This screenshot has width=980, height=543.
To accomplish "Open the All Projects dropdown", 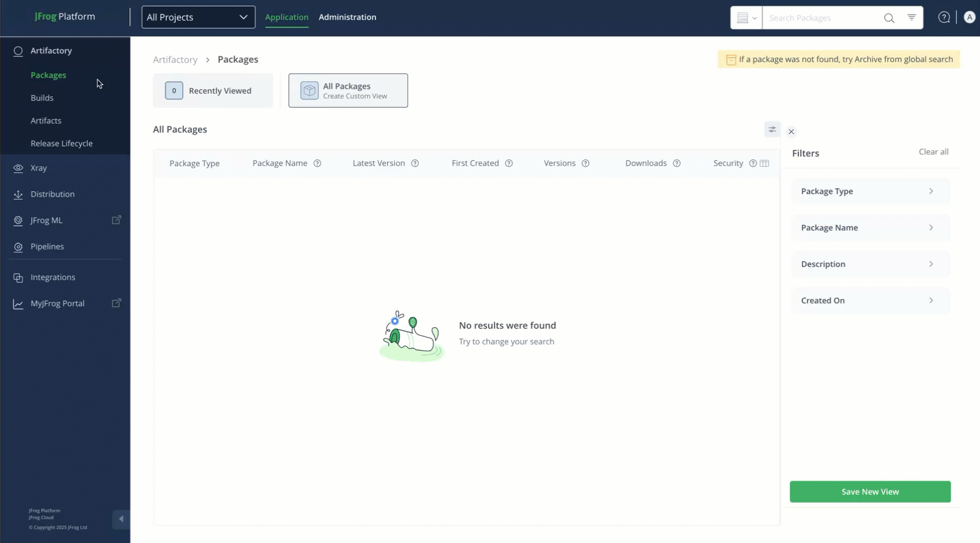I will click(x=198, y=17).
